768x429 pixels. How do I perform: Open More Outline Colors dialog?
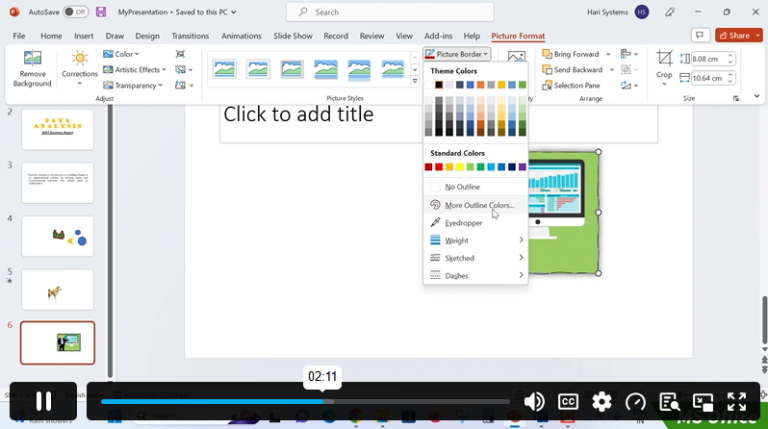pyautogui.click(x=475, y=205)
